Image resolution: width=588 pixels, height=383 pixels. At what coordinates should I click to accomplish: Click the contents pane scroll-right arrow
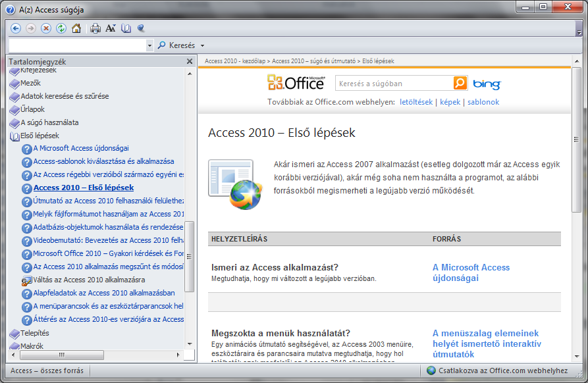tap(178, 355)
